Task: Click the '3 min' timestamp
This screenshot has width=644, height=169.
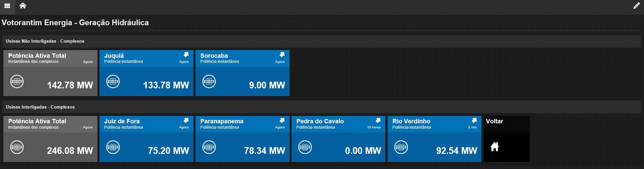Action: point(472,127)
